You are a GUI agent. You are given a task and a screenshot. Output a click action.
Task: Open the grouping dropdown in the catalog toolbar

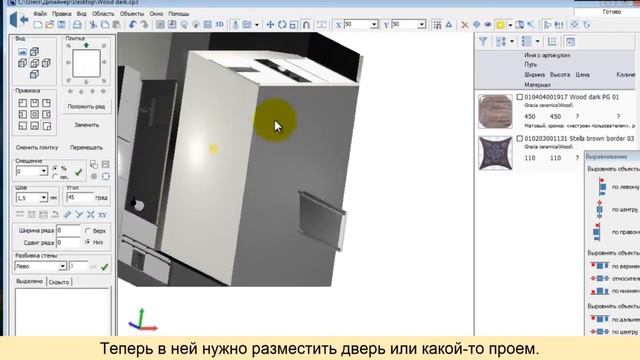point(512,41)
